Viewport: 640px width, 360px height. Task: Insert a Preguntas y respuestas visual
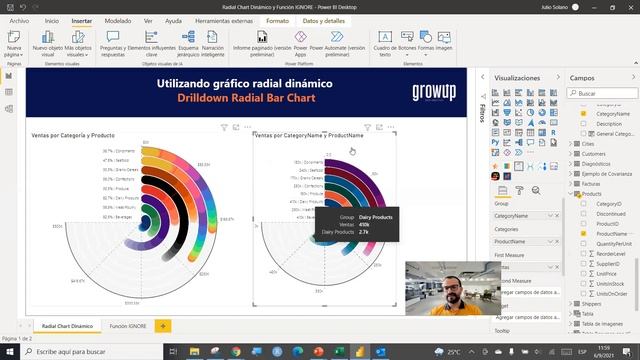113,43
